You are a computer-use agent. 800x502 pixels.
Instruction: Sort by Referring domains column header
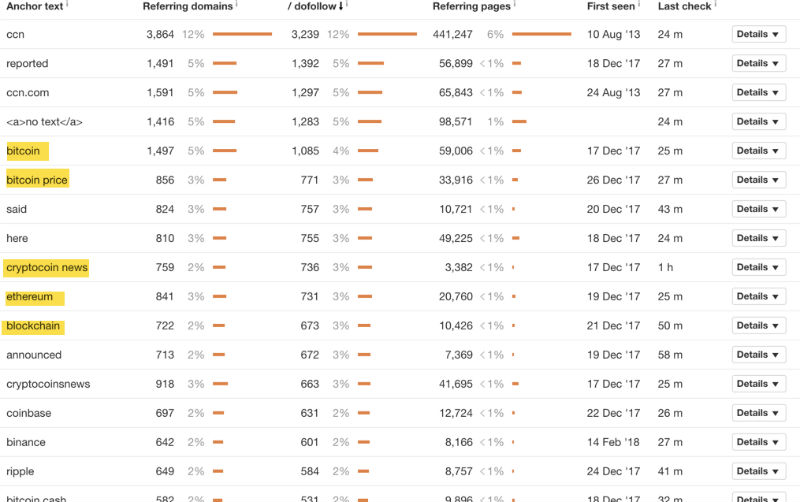point(187,6)
